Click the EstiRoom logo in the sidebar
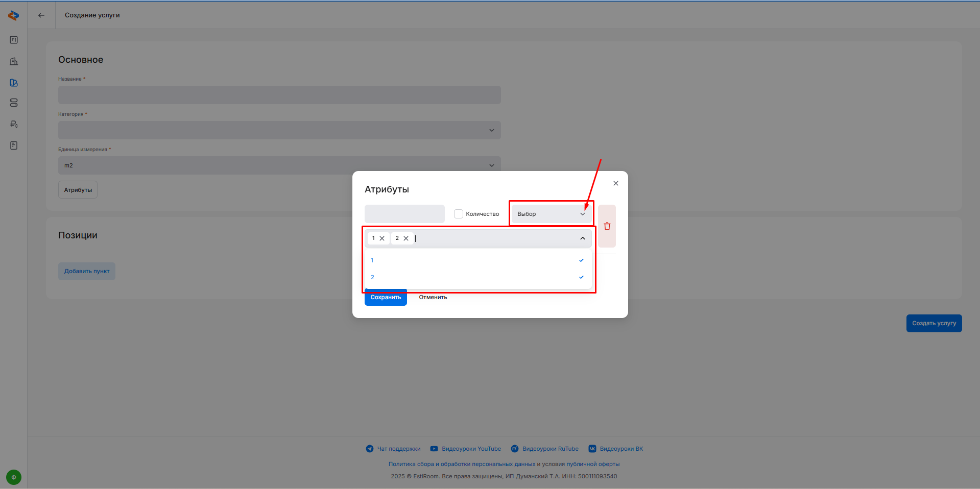The height and width of the screenshot is (489, 980). [14, 15]
